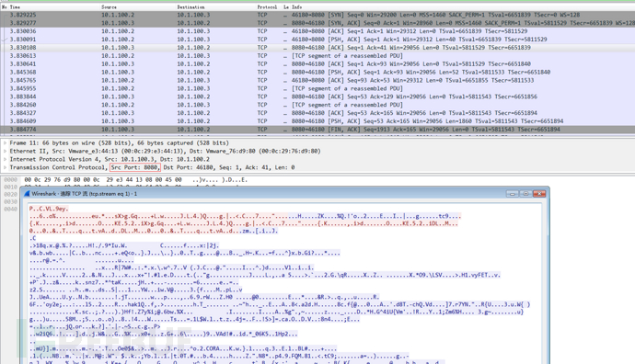Expand the Transmission Control Protocol node
Image resolution: width=635 pixels, height=364 pixels.
click(x=5, y=167)
